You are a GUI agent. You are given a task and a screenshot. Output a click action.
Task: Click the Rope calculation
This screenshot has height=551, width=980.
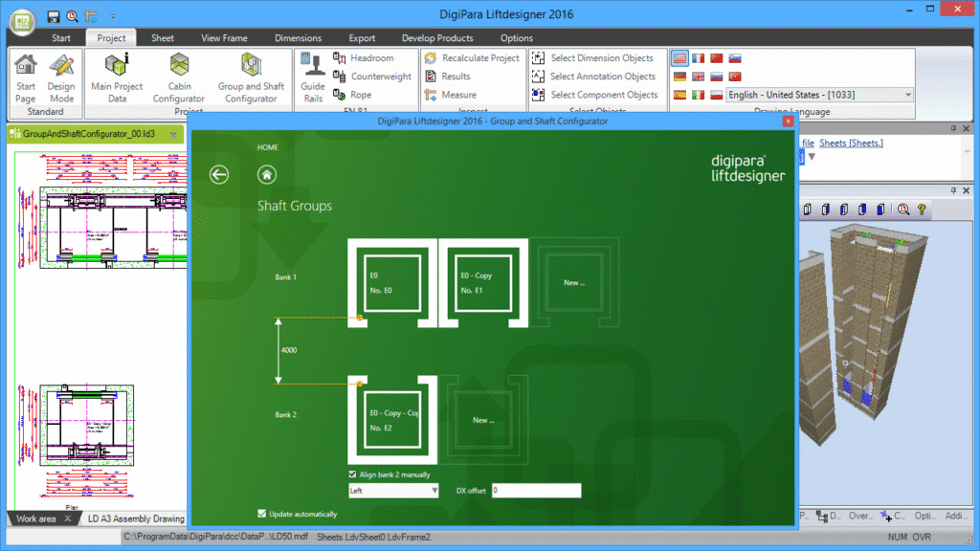352,95
